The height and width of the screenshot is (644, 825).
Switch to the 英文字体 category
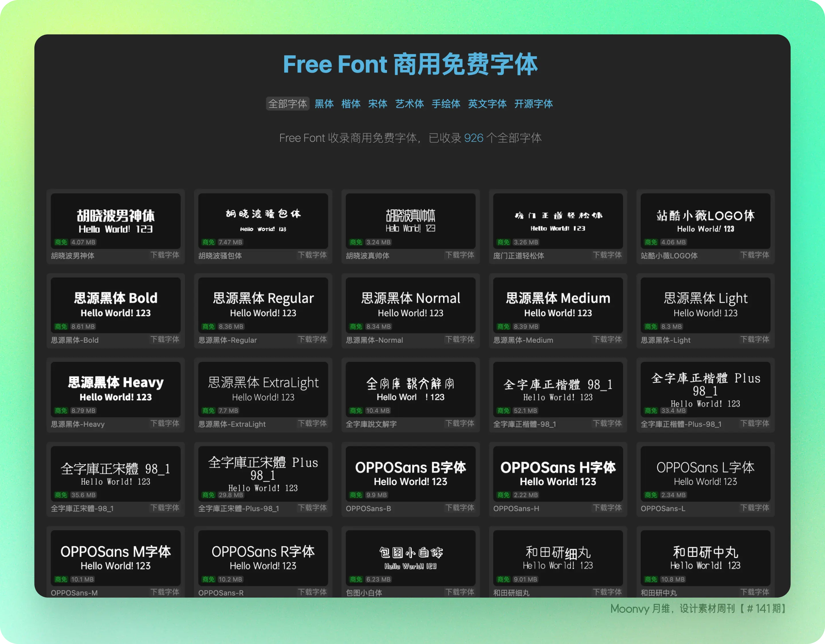coord(487,103)
